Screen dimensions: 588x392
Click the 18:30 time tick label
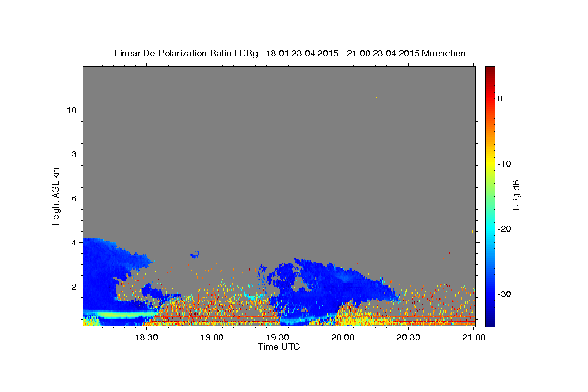coord(146,337)
